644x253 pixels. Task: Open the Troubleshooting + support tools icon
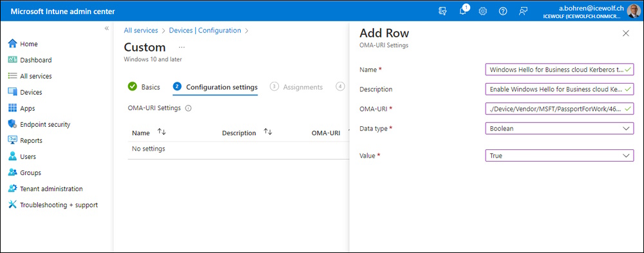(12, 205)
